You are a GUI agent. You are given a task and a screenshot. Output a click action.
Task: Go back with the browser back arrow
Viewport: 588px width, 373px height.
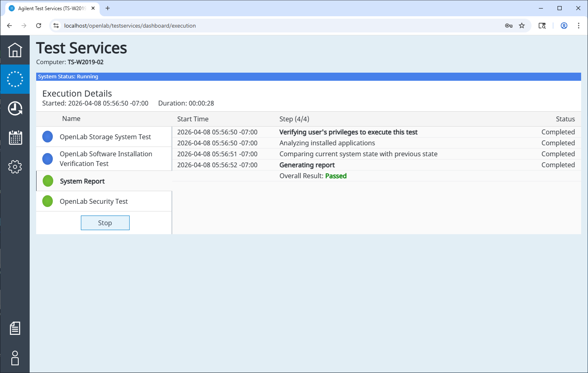9,26
